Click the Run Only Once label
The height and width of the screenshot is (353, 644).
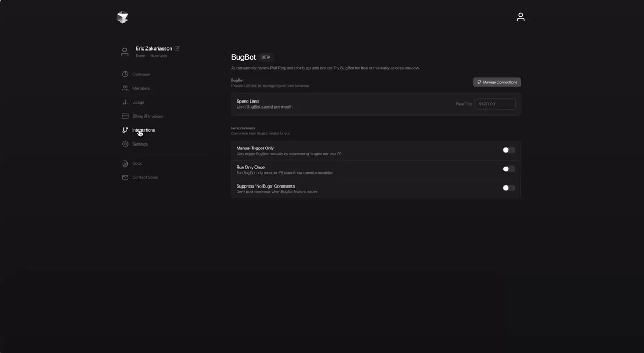coord(251,167)
